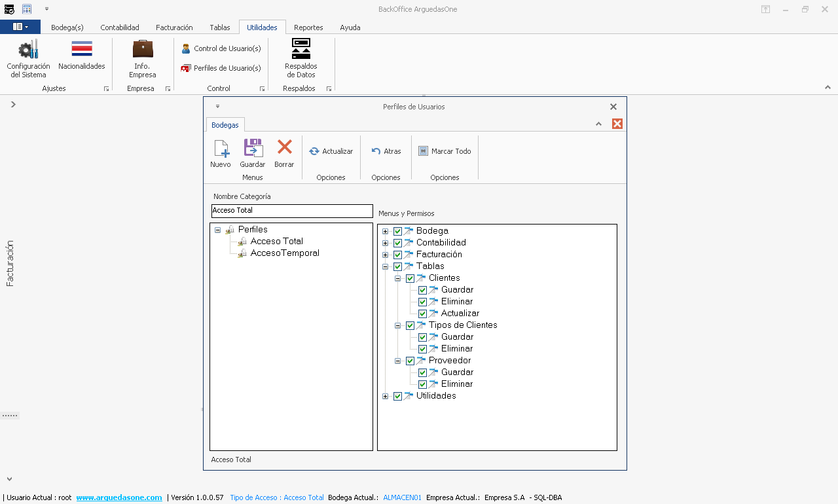The height and width of the screenshot is (504, 838).
Task: Collapse the Tipos de Clientes node
Action: point(397,326)
